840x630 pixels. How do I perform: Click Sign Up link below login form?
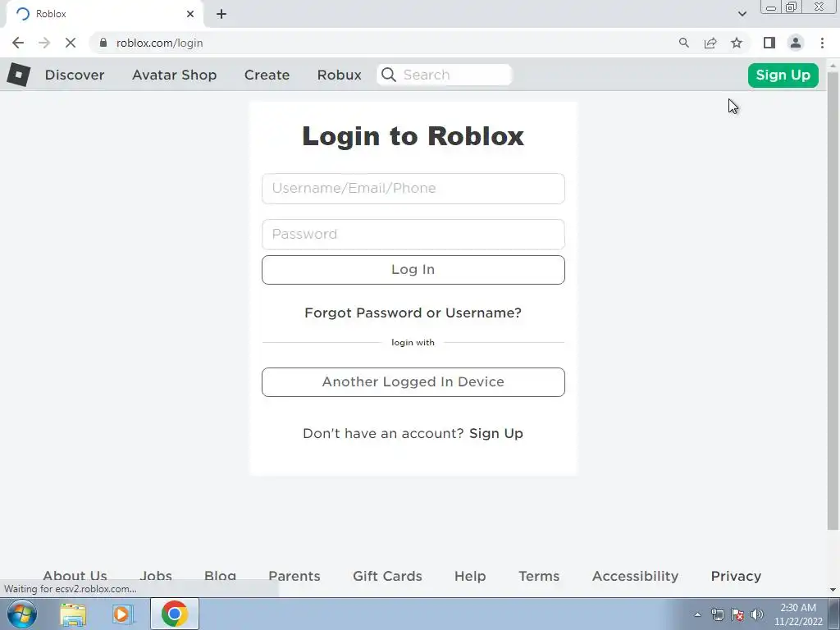pos(496,433)
